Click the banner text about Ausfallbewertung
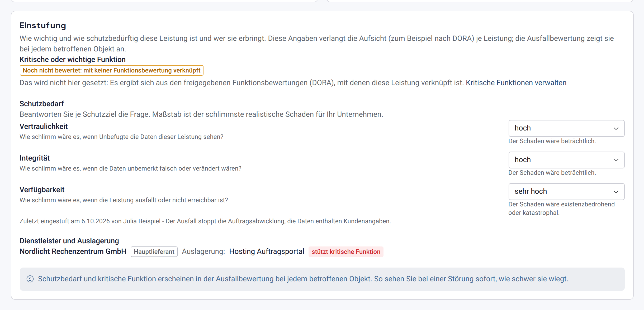Screen dimensions: 644x310 tap(303, 279)
